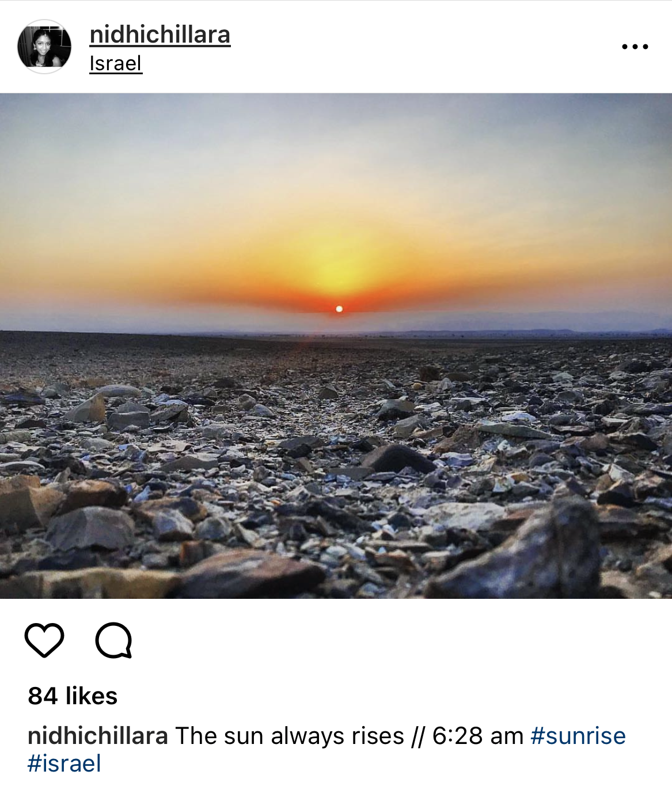Open comments via the speech bubble icon

114,640
